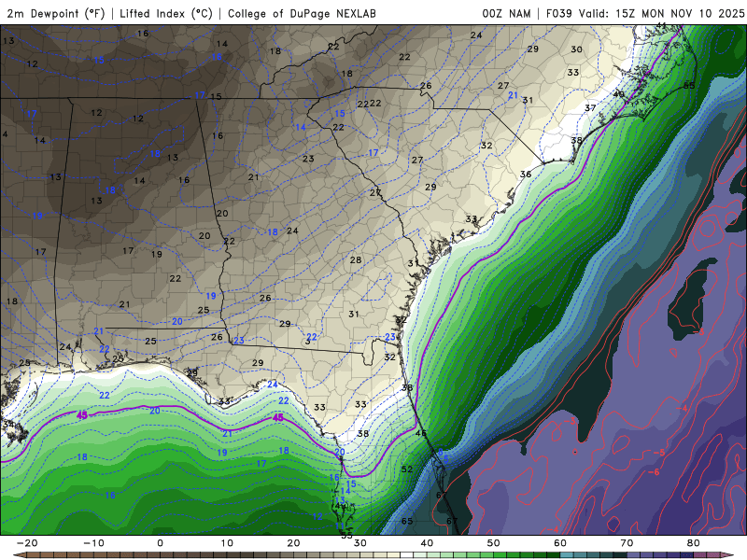Viewport: 747px width, 560px height.
Task: Click the magenta 45 label near Florida Big Bend
Action: pos(277,417)
